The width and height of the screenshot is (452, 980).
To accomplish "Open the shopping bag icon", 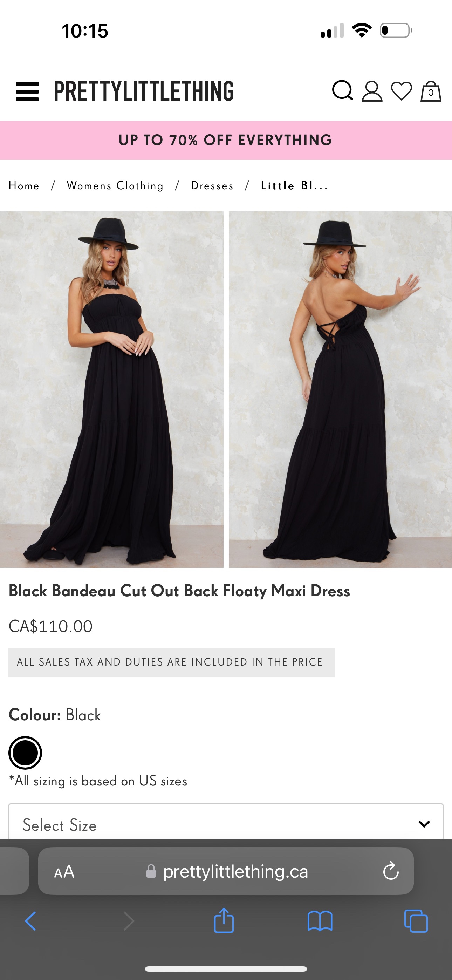I will tap(431, 91).
